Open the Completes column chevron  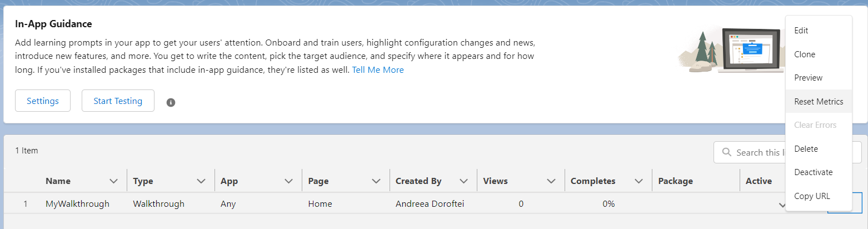click(x=639, y=181)
